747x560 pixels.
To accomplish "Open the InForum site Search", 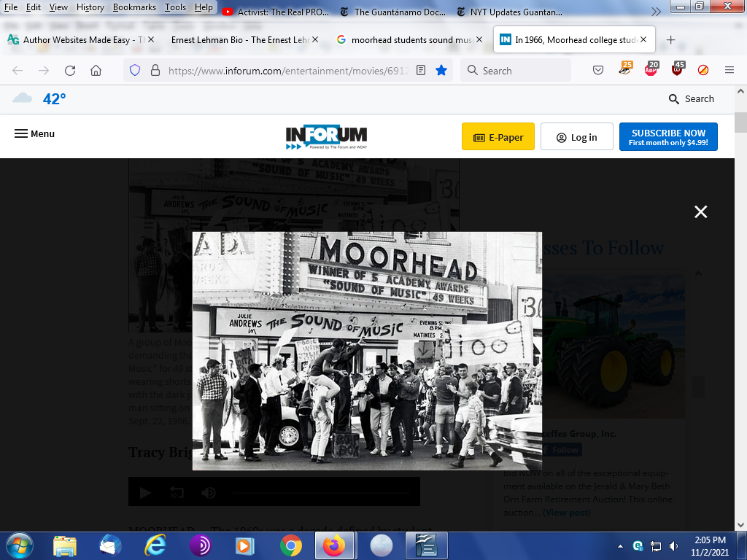I will click(x=692, y=98).
